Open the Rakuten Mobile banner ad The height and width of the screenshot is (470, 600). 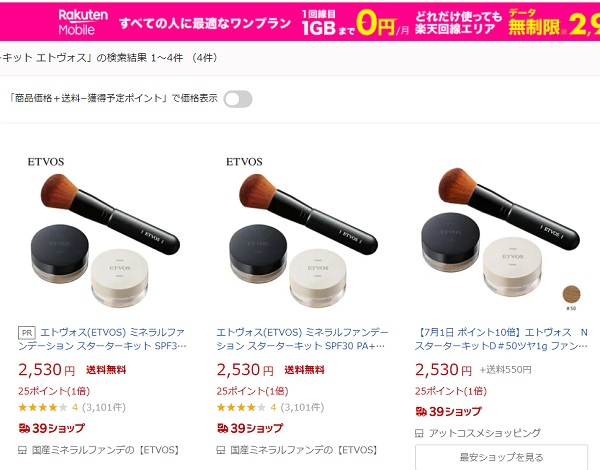[x=300, y=21]
